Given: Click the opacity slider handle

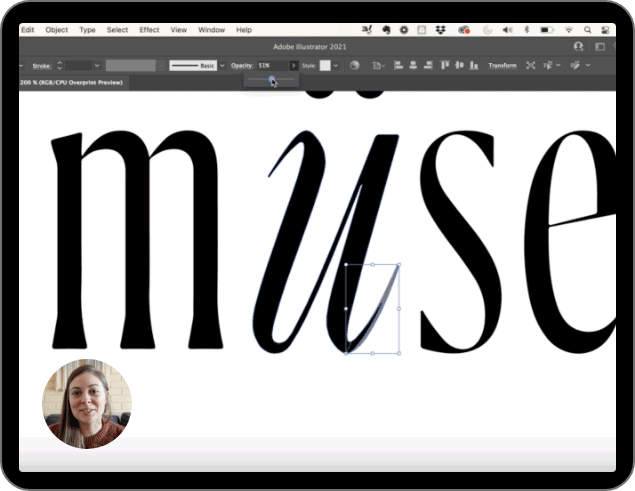Looking at the screenshot, I should click(x=272, y=79).
